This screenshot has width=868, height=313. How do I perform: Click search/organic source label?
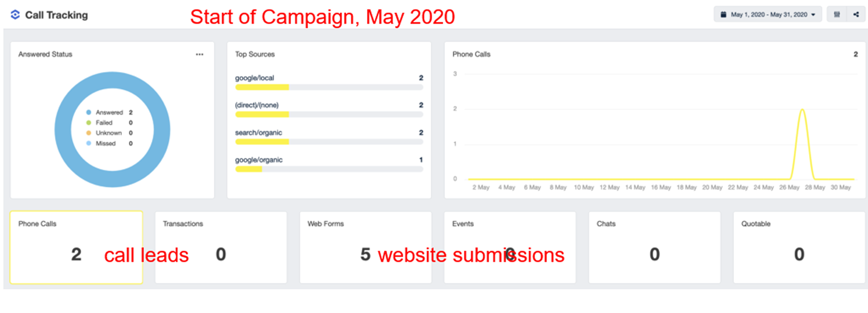[x=258, y=133]
